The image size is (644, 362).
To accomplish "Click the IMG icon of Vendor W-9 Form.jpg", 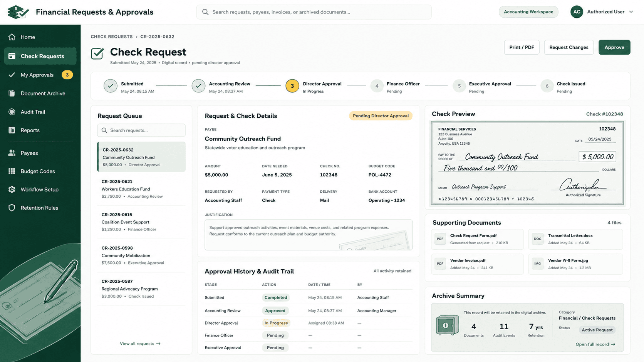I will point(538,264).
